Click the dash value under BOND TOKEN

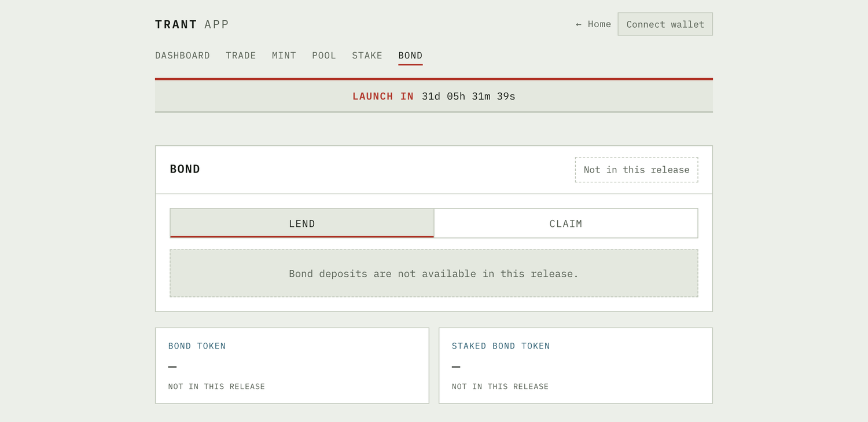point(172,366)
